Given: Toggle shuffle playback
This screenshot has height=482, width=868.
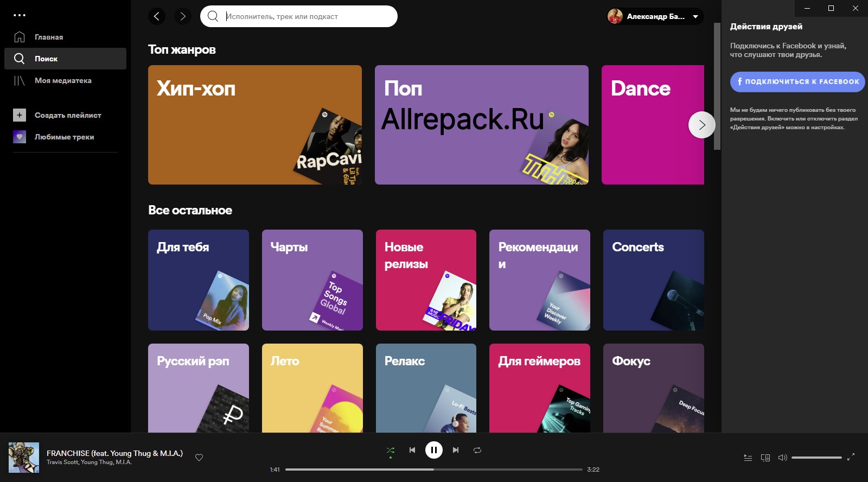Looking at the screenshot, I should point(391,450).
